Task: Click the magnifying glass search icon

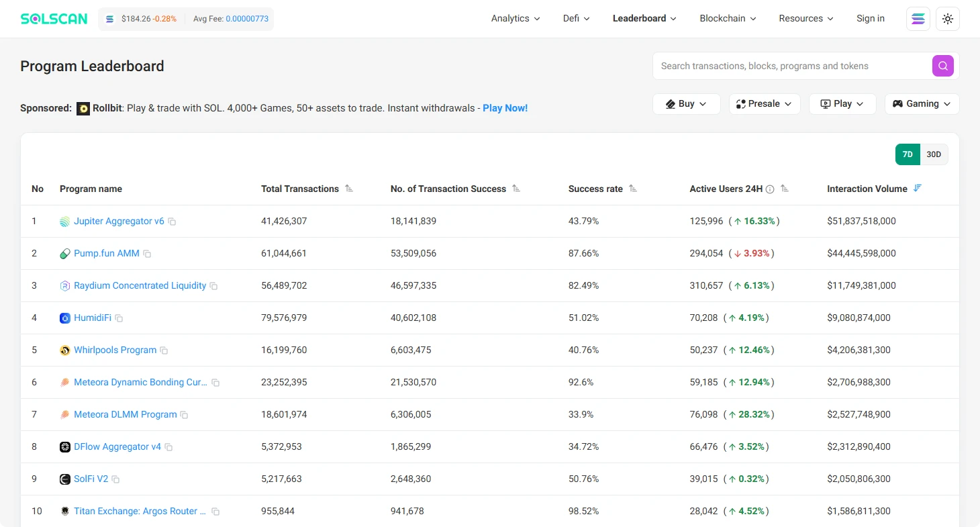Action: pos(942,65)
